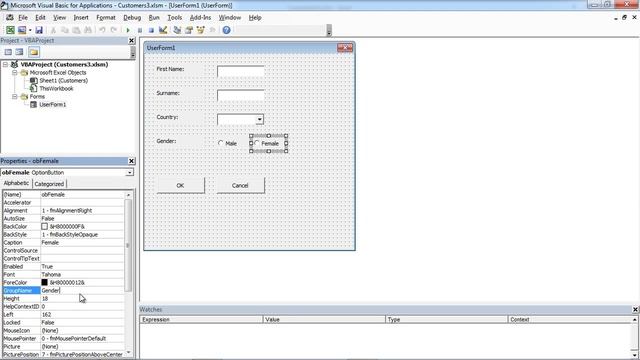Screen dimensions: 640x360
Task: Click the ForeColor black swatch
Action: pyautogui.click(x=44, y=282)
